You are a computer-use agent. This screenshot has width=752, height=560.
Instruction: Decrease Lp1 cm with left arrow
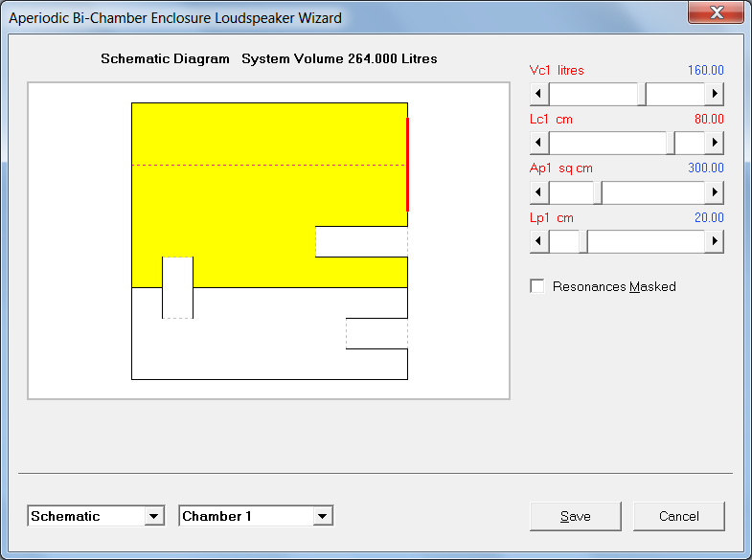539,241
